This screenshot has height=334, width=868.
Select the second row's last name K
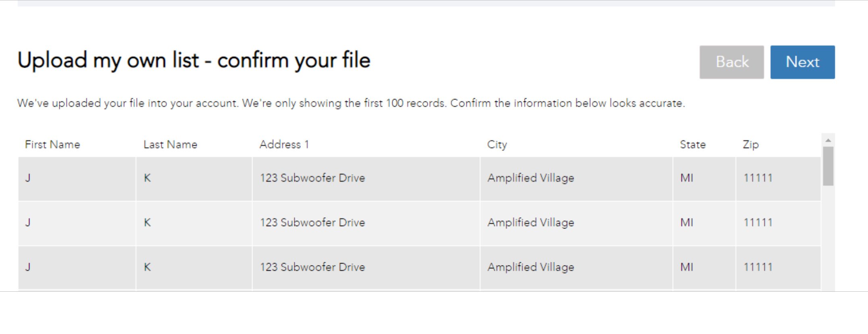click(147, 222)
